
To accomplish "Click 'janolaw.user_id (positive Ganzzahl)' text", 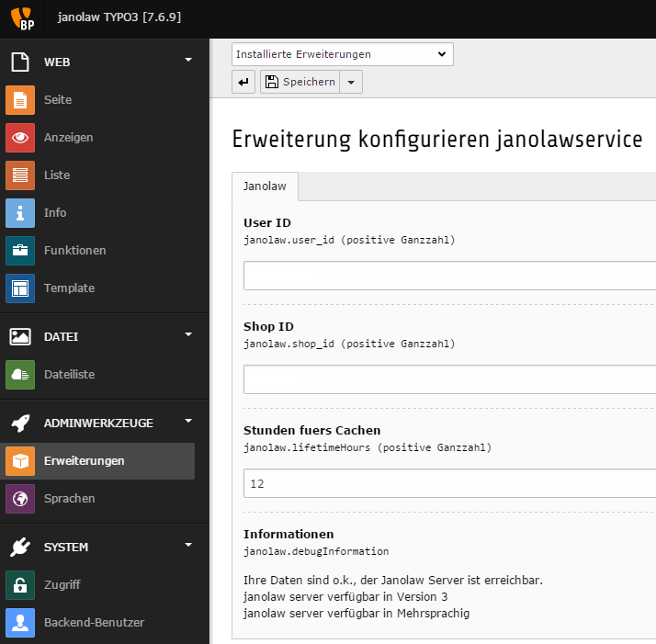I will (349, 240).
